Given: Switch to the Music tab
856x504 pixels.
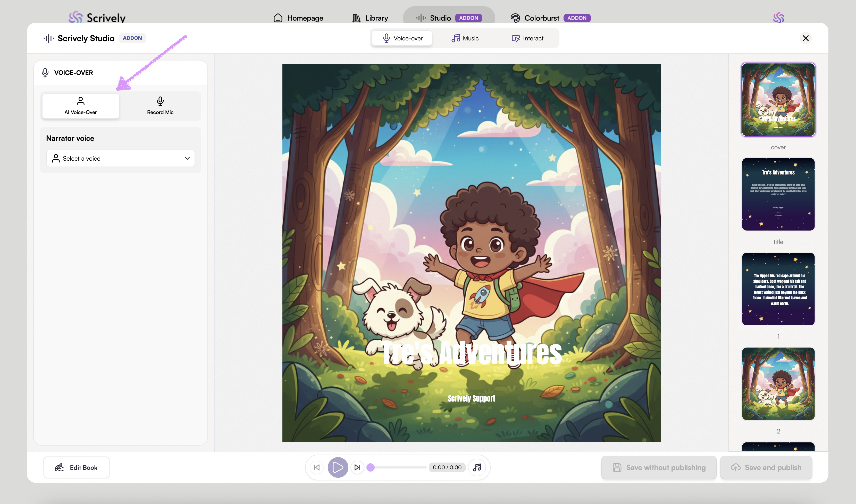Looking at the screenshot, I should [x=465, y=38].
